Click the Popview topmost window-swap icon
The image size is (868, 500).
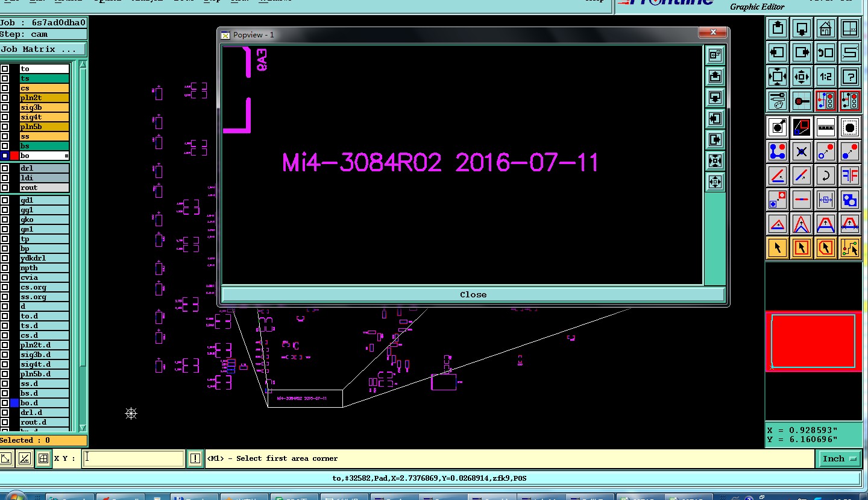click(x=715, y=55)
